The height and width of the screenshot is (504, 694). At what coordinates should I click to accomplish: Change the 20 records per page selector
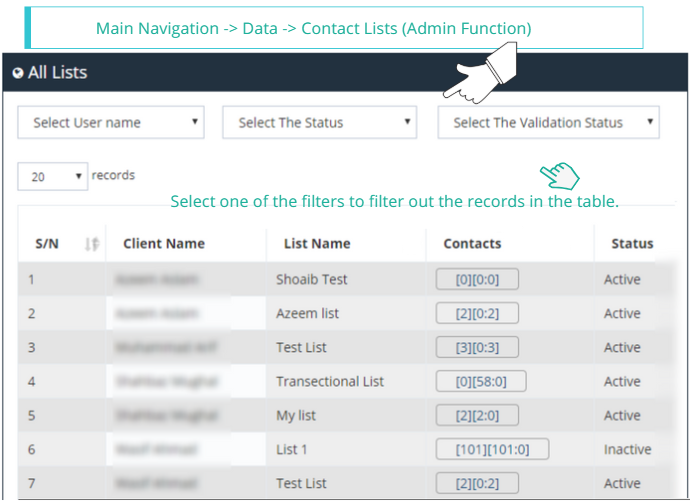53,177
